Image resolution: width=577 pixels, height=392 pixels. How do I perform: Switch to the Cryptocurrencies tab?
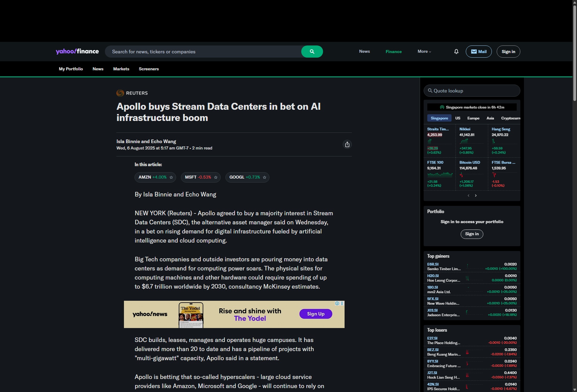coord(511,118)
